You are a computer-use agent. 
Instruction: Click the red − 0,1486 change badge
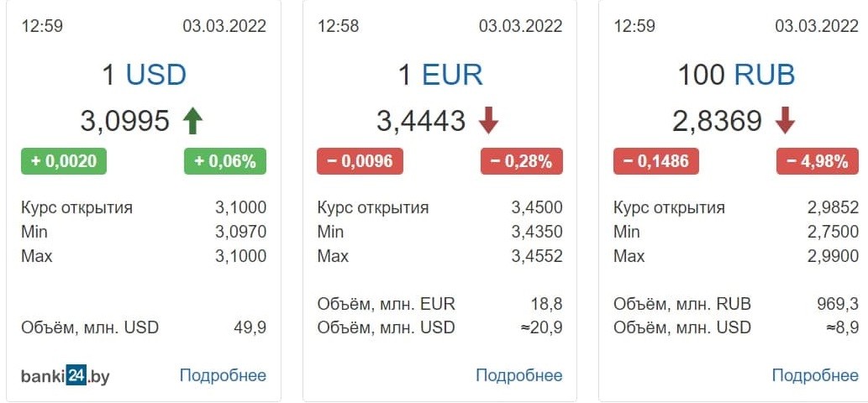point(656,161)
